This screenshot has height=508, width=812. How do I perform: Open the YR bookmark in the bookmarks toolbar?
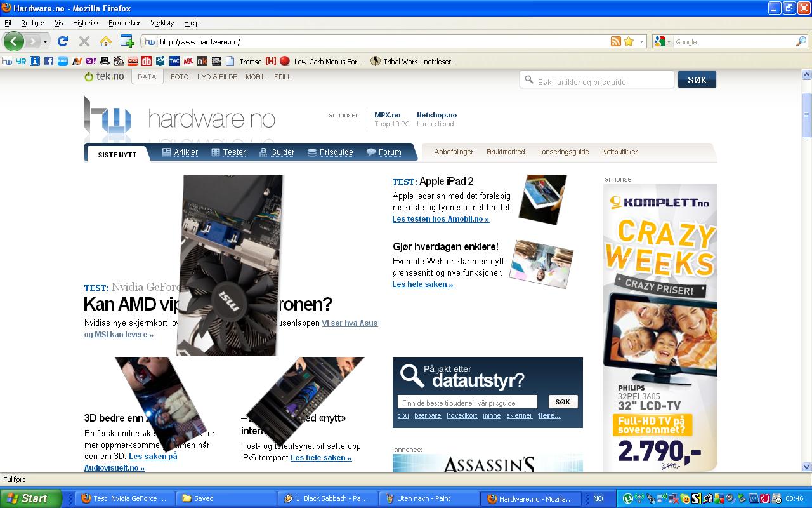pyautogui.click(x=21, y=62)
